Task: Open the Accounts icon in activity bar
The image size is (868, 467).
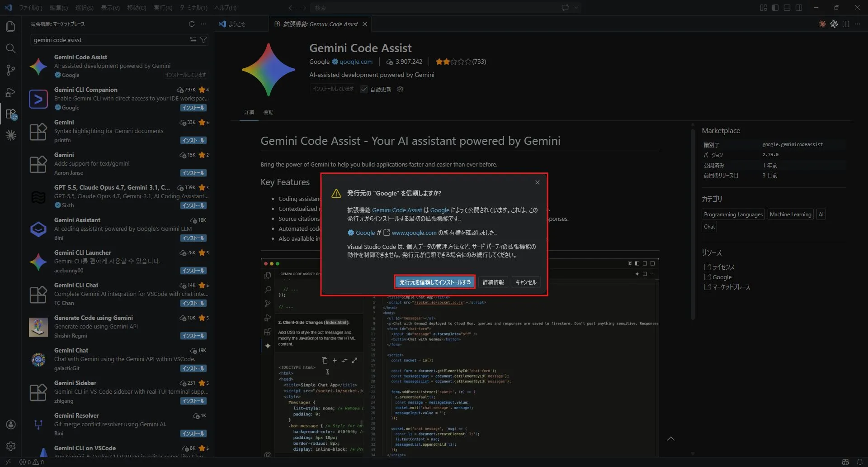Action: [x=11, y=424]
